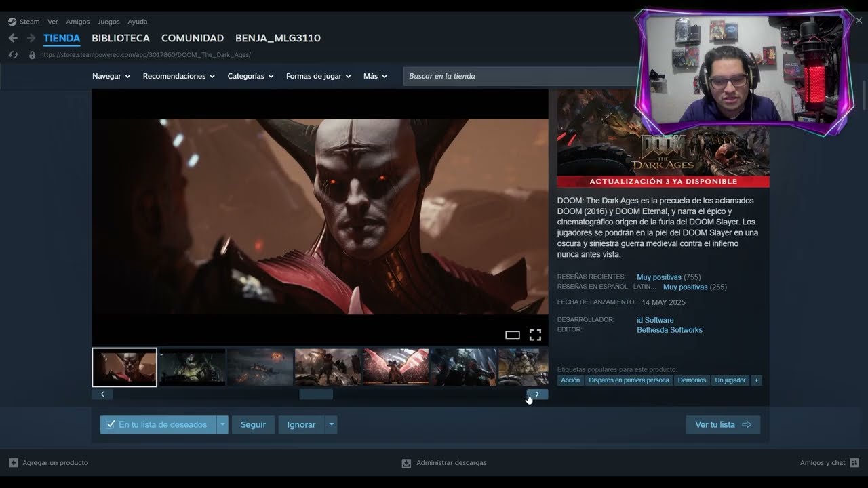Switch video to theater mode icon
This screenshot has width=868, height=488.
click(513, 335)
